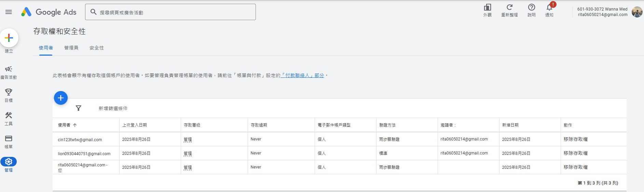
Task: Click the filter funnel icon
Action: point(79,108)
